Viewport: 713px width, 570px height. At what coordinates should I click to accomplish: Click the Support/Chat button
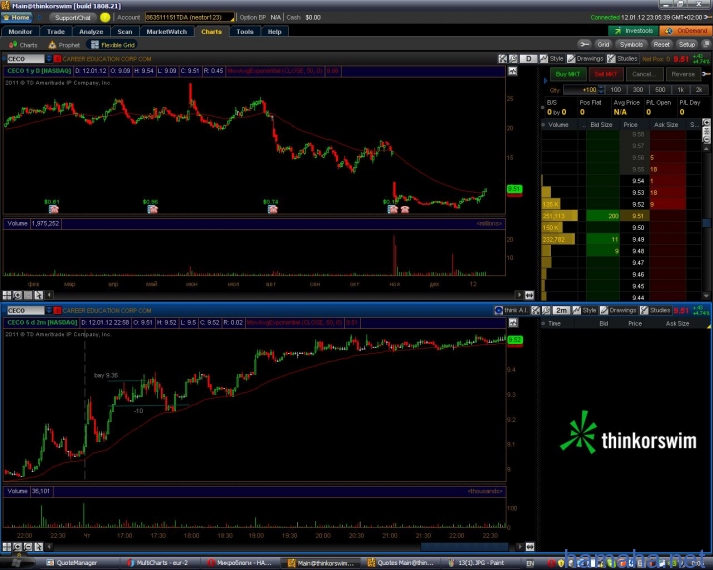coord(72,17)
